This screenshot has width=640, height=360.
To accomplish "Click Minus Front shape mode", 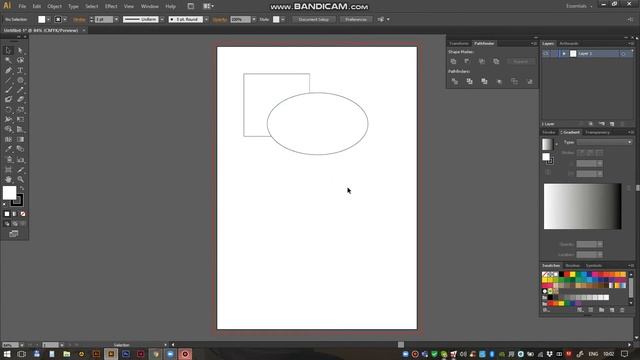I will (x=467, y=61).
